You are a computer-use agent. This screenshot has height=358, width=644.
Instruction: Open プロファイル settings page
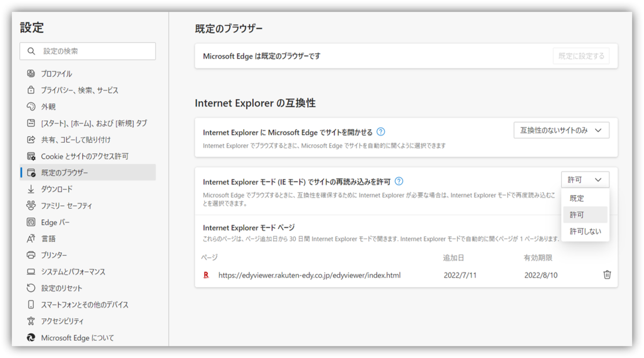click(88, 73)
